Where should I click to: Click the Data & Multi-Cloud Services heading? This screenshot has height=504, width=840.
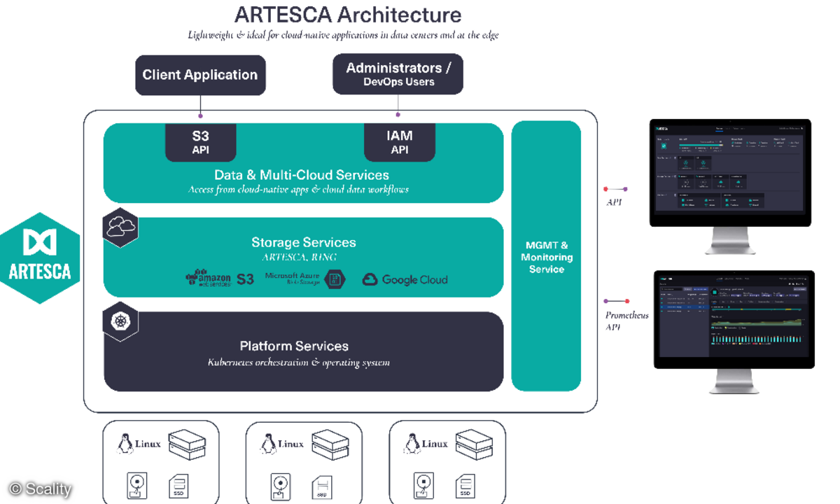click(302, 175)
